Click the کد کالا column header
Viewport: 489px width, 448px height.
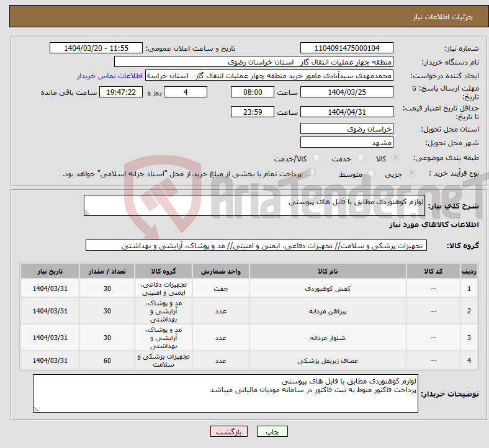tap(433, 271)
